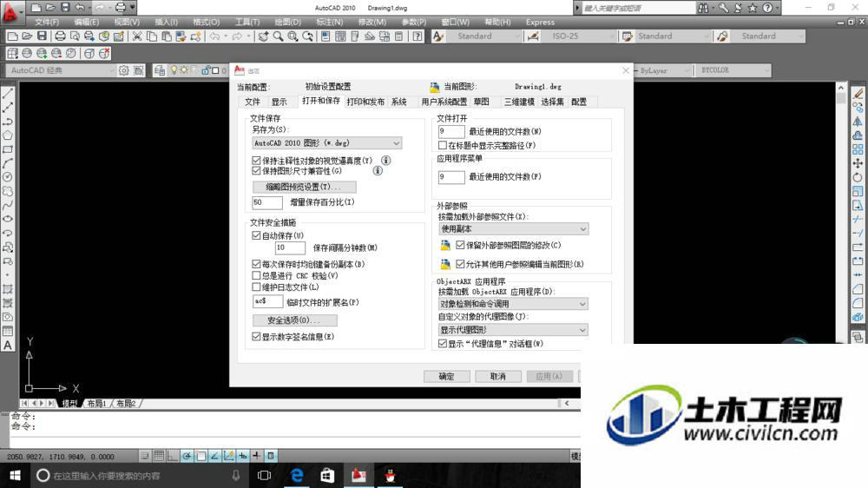
Task: Switch to the System tab in Options
Action: 399,102
